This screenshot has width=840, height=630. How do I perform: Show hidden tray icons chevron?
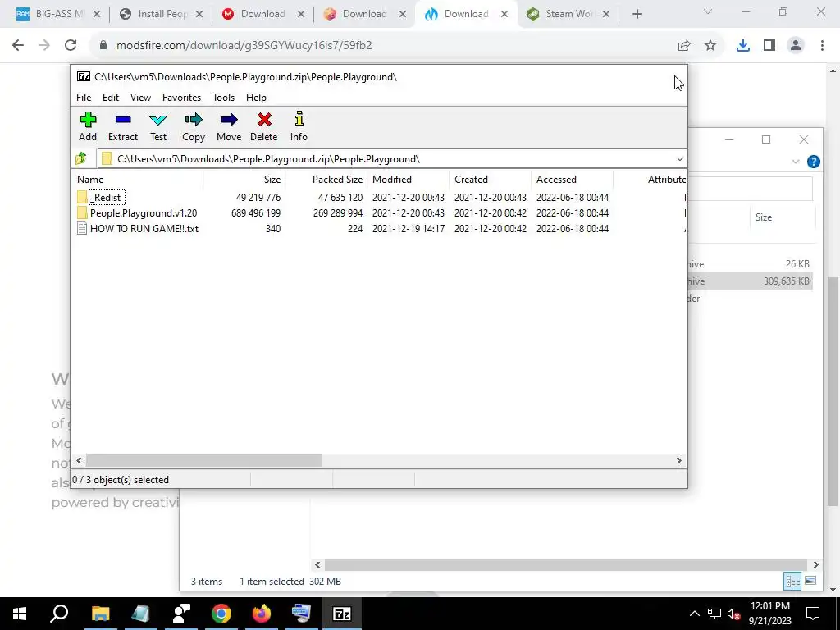pyautogui.click(x=694, y=614)
